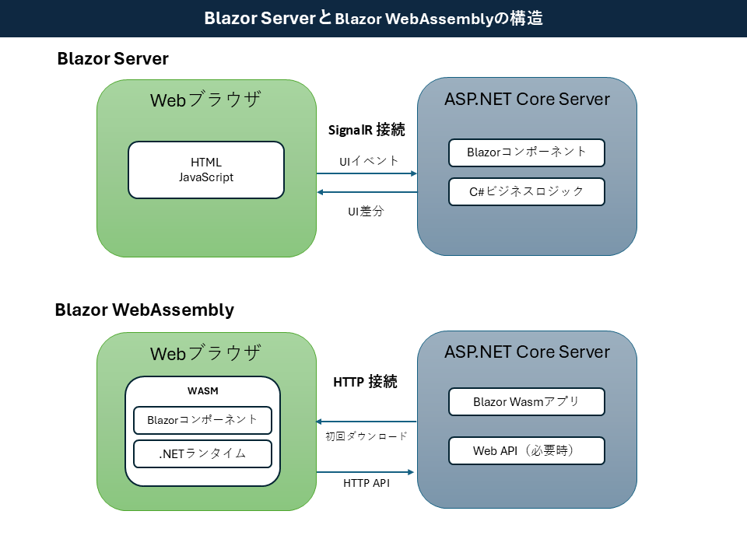Click the 'UIイベント' arrow label

(x=369, y=161)
